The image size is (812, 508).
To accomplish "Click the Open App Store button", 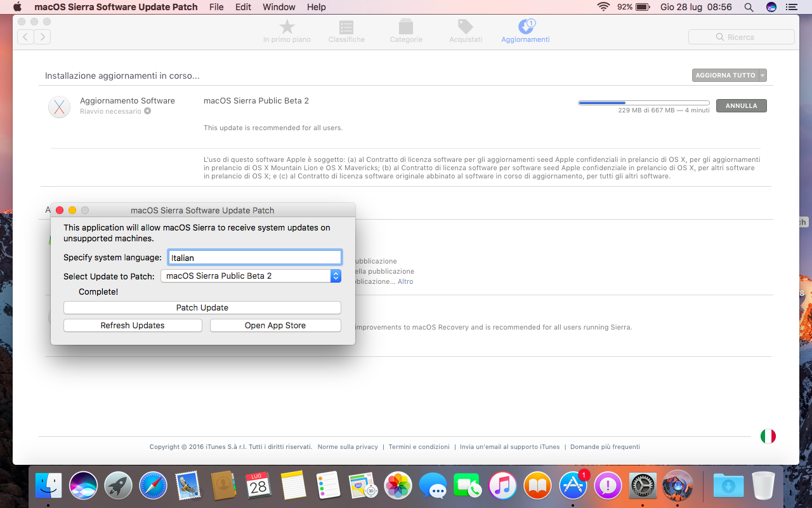I will click(x=275, y=325).
